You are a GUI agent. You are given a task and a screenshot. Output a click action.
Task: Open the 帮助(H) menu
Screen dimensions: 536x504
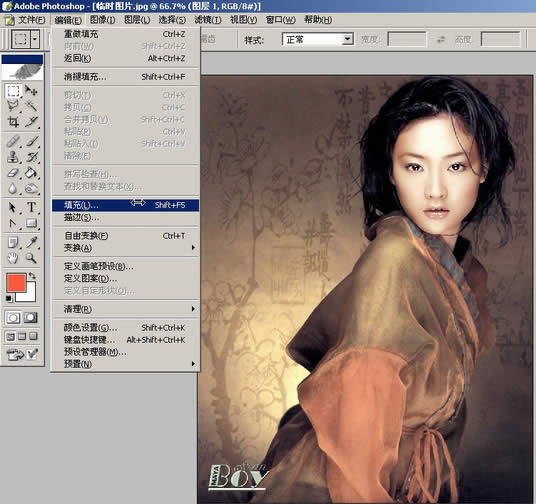(318, 20)
